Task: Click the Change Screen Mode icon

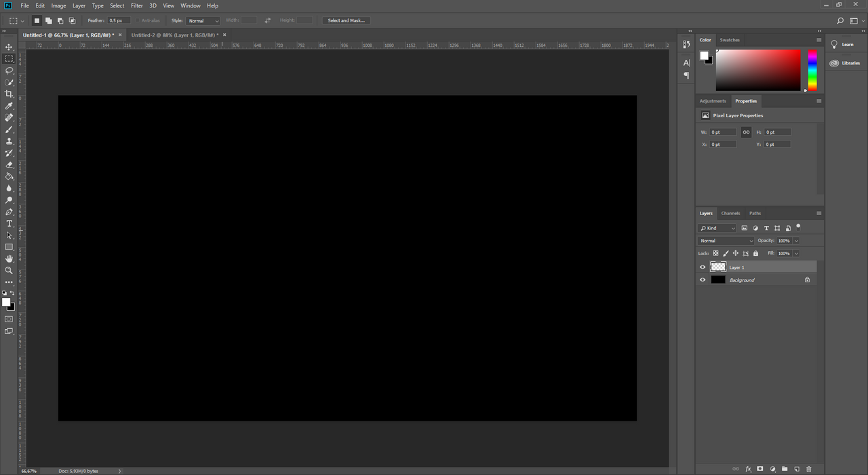Action: (9, 331)
